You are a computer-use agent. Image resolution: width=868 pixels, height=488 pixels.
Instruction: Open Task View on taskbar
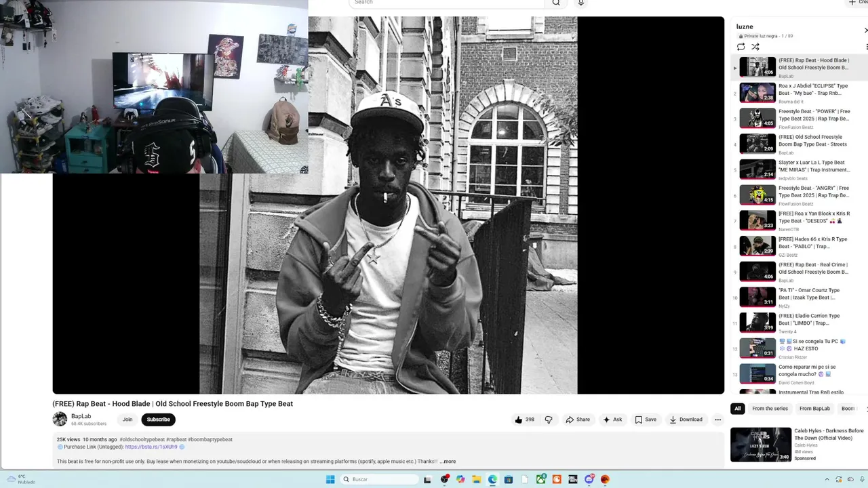point(427,479)
